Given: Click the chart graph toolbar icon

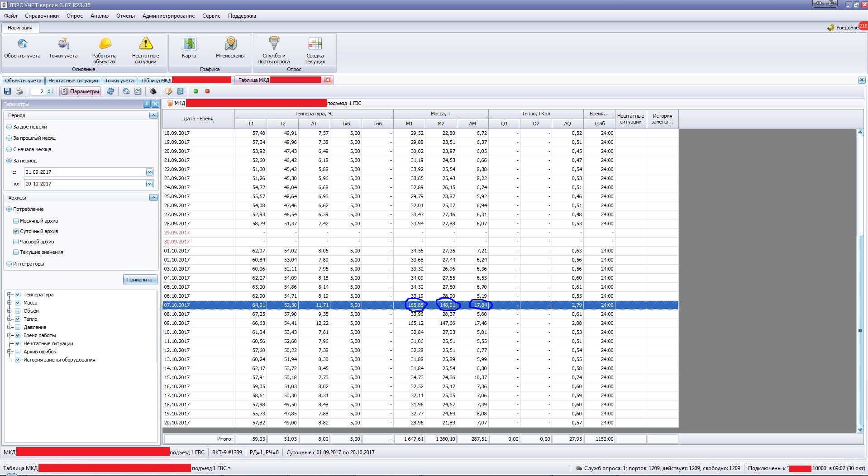Looking at the screenshot, I should [x=138, y=91].
